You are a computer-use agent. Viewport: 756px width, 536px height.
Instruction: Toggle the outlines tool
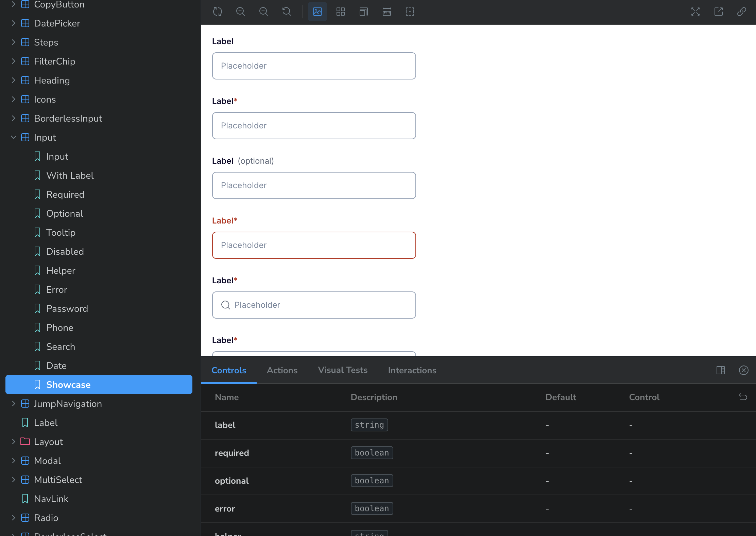click(x=410, y=12)
